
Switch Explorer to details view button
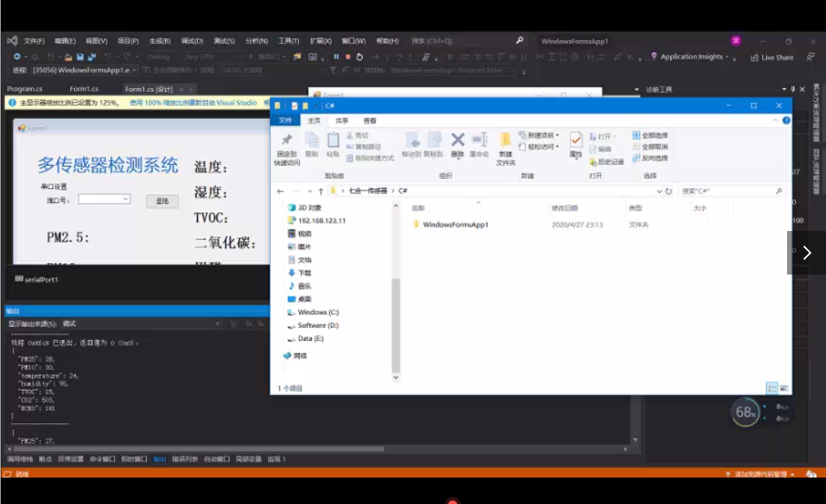tap(772, 388)
